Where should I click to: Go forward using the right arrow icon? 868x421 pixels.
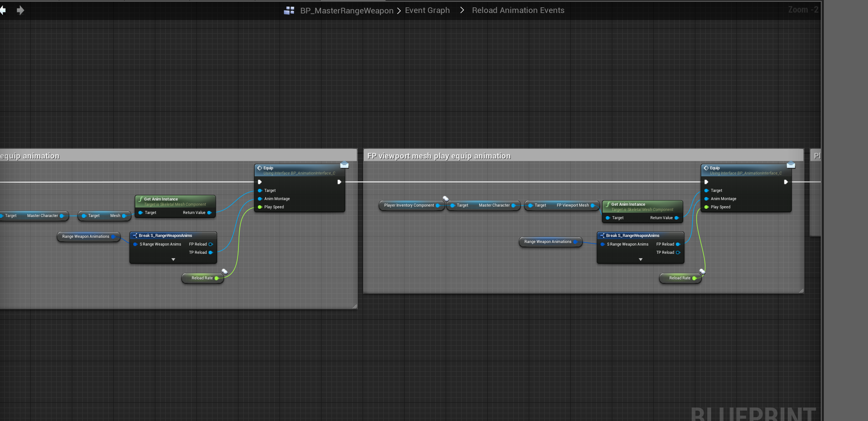[x=20, y=10]
